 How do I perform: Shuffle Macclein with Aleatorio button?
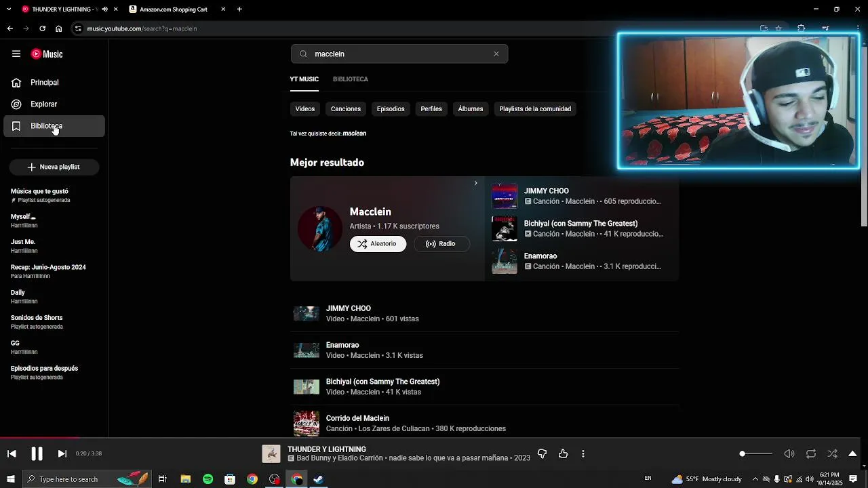pos(378,244)
